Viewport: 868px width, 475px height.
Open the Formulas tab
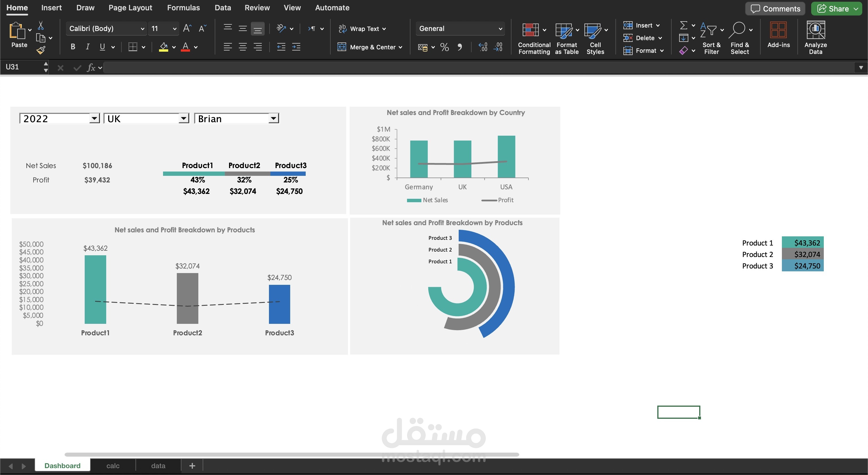click(183, 8)
